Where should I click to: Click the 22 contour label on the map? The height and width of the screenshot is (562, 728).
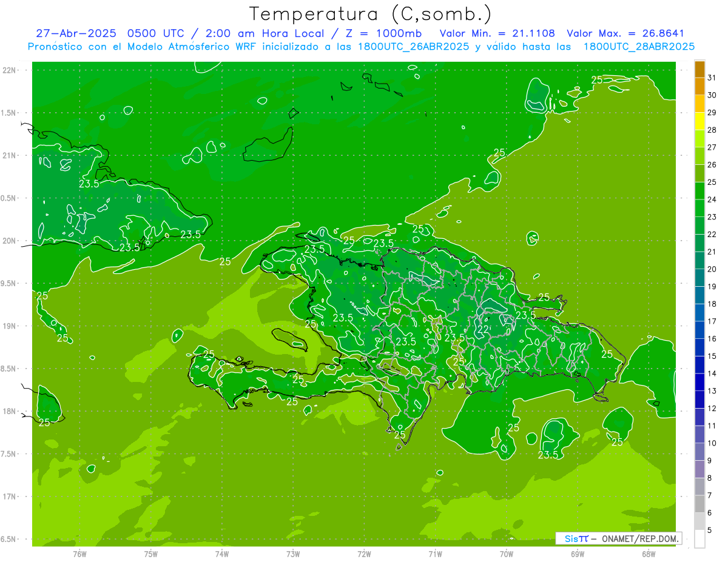click(x=483, y=329)
